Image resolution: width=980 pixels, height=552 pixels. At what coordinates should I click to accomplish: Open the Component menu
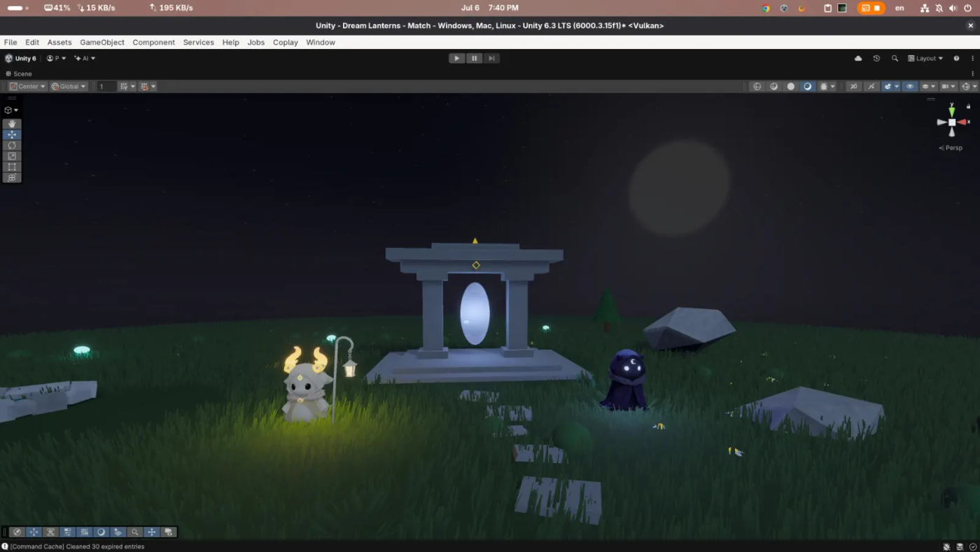point(153,42)
